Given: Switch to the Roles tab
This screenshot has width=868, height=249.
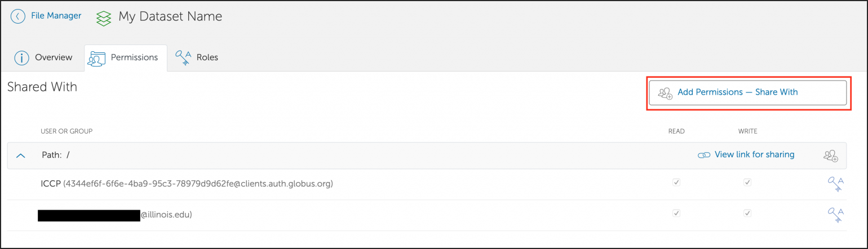Looking at the screenshot, I should click(207, 57).
